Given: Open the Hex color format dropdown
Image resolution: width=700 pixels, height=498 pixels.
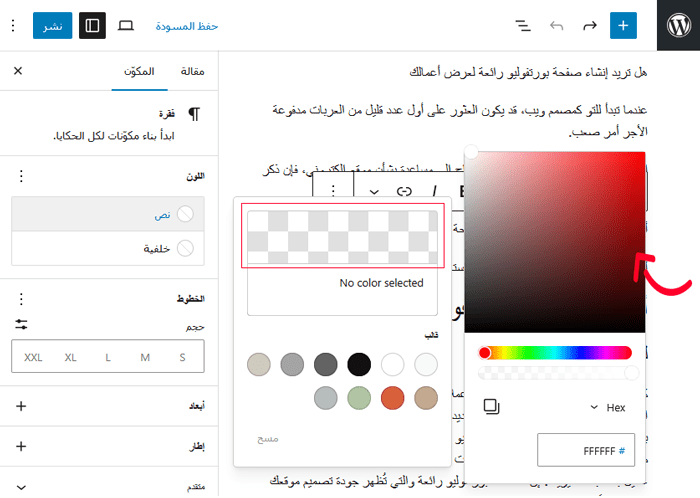Looking at the screenshot, I should [x=608, y=407].
